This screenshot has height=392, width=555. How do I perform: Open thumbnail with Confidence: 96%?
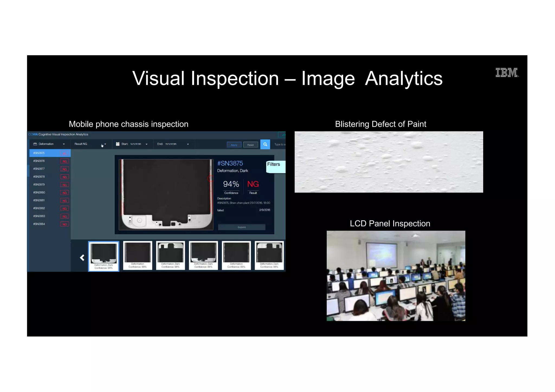269,255
